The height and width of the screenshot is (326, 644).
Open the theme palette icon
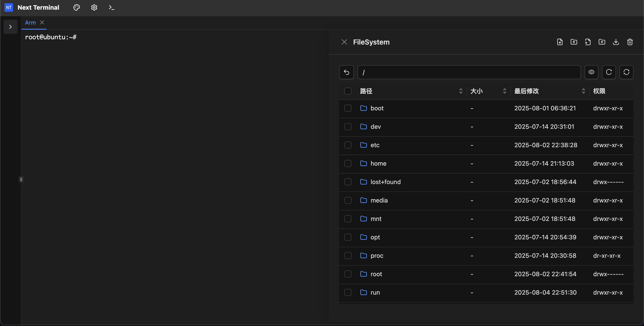[x=76, y=7]
